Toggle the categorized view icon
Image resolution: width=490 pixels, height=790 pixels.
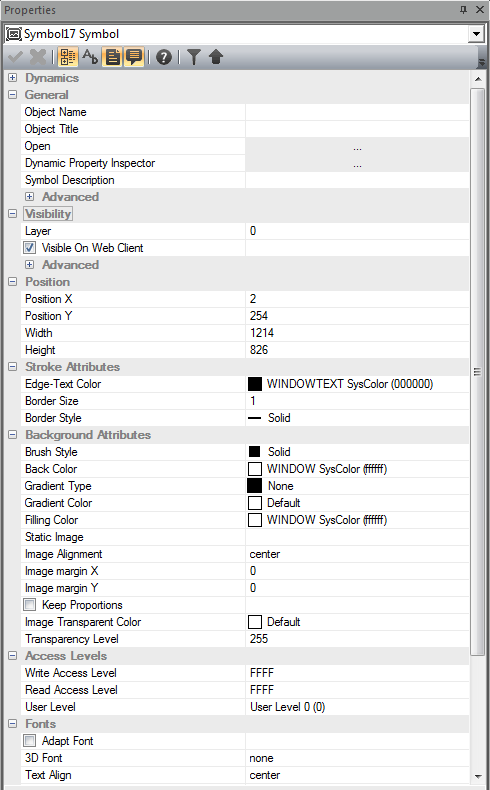coord(67,57)
